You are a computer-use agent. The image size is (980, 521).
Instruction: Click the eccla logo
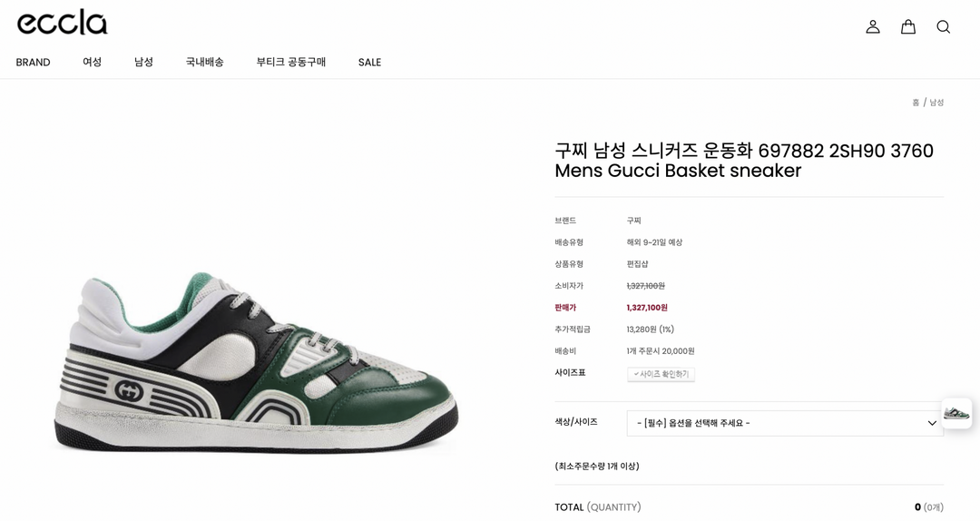tap(62, 23)
